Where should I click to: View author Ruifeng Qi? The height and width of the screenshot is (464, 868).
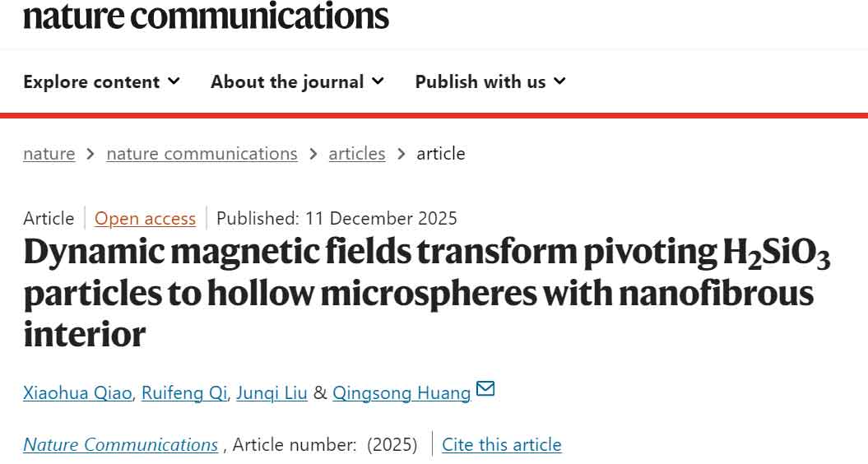(184, 393)
